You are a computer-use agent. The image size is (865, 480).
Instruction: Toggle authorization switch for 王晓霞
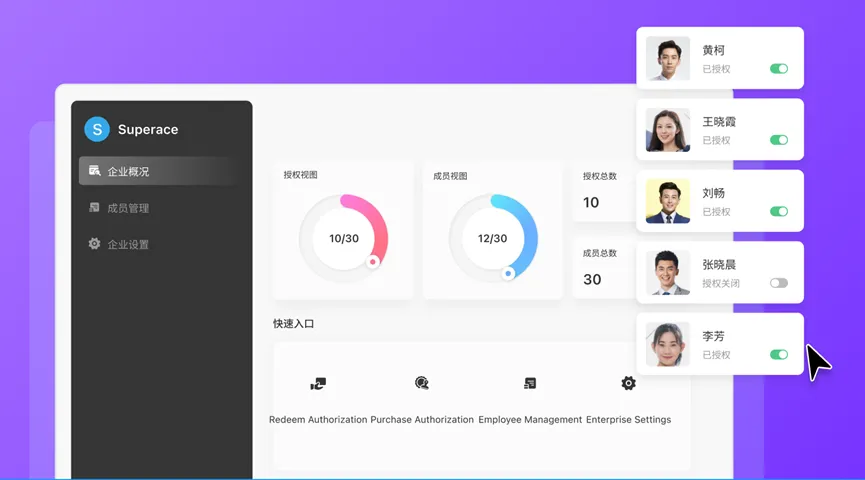[x=779, y=140]
